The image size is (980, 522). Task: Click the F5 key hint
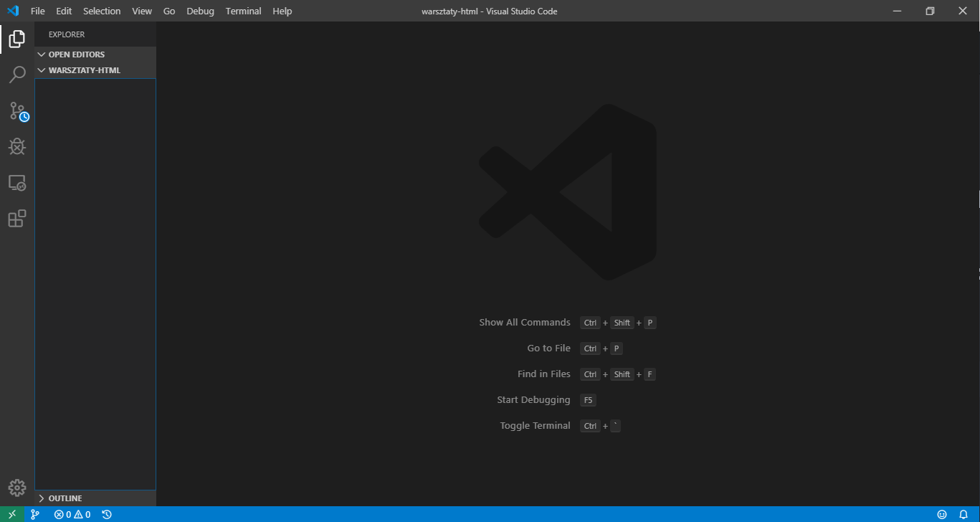(x=588, y=400)
